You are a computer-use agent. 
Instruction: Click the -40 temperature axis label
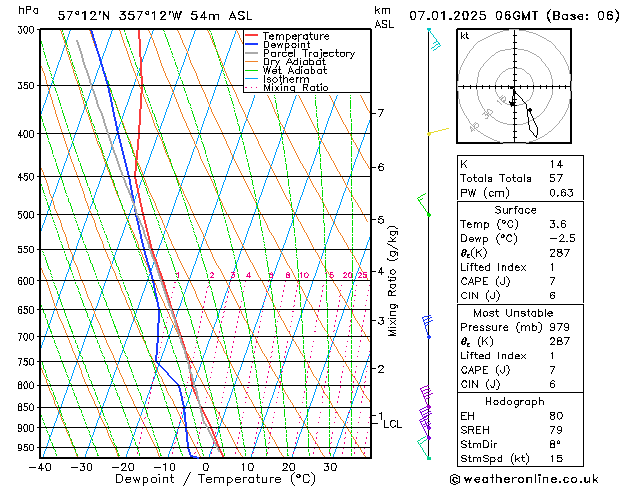point(40,467)
